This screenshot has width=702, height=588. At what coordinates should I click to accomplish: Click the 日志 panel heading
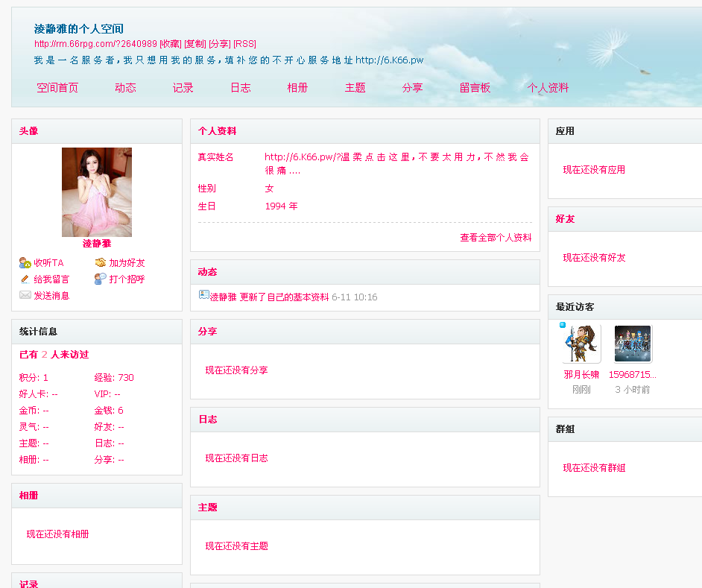coord(208,420)
